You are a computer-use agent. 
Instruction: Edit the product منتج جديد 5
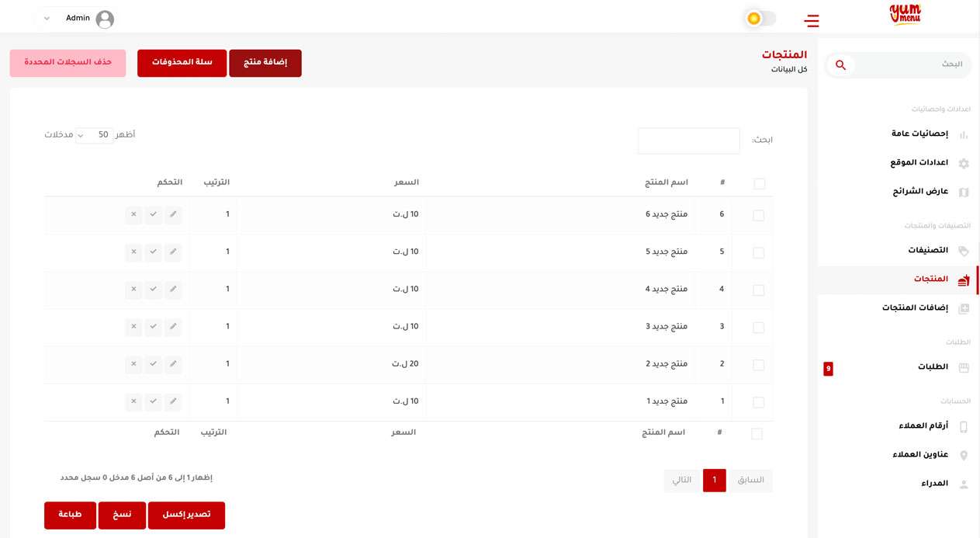pyautogui.click(x=173, y=252)
